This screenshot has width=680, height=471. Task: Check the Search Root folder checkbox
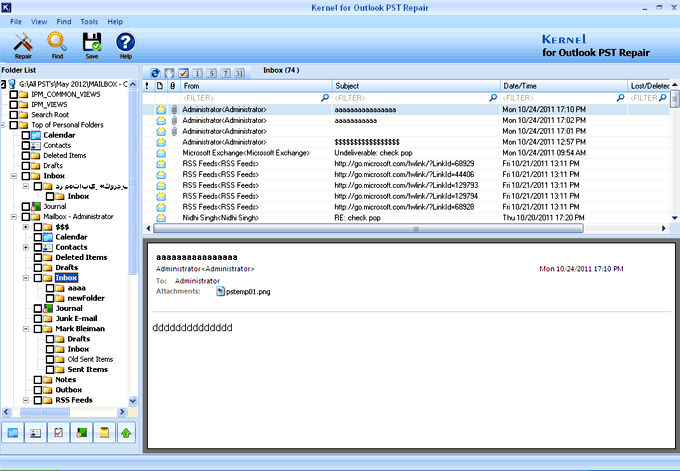pyautogui.click(x=13, y=114)
